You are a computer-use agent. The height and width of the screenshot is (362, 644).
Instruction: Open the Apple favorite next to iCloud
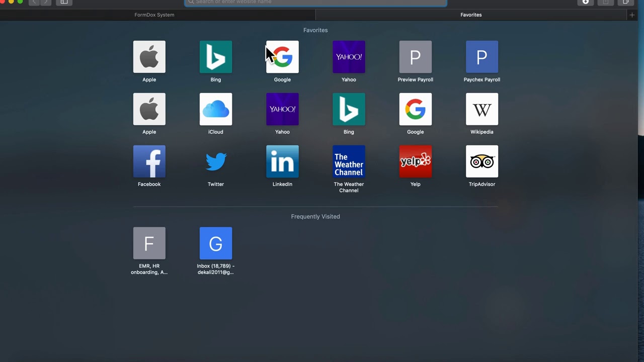click(x=149, y=109)
